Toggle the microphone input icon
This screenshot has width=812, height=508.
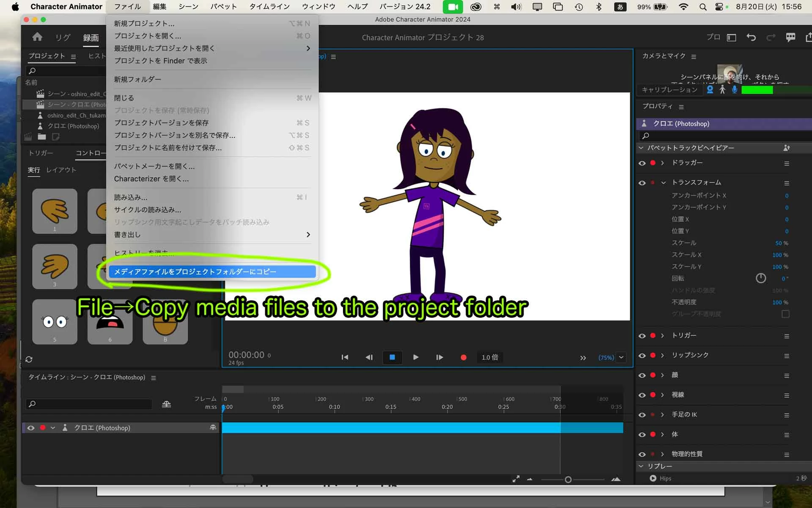click(735, 90)
